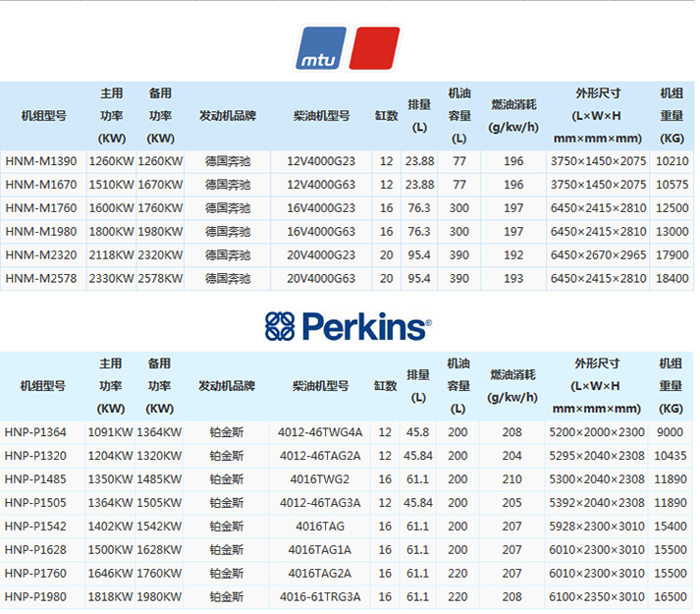Click dimension 5300×2040×2308
This screenshot has height=614, width=700.
[597, 479]
